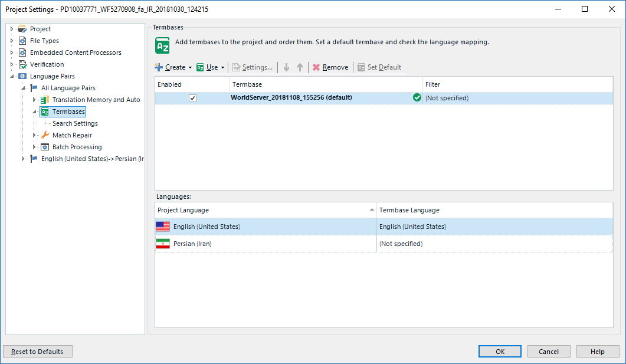Open the Use dropdown arrow
The height and width of the screenshot is (364, 626).
222,68
